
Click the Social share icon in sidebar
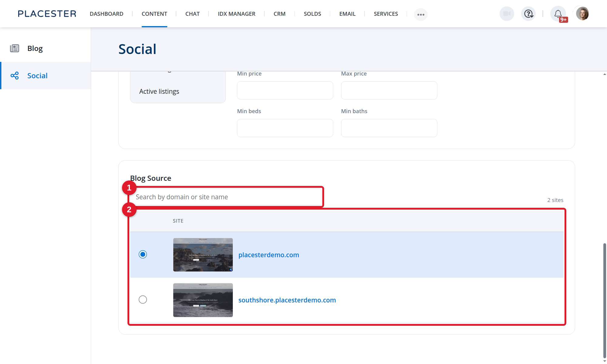coord(15,76)
